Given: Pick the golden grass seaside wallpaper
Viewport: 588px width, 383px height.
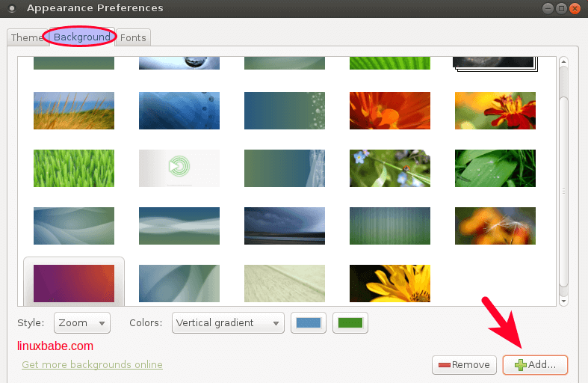Looking at the screenshot, I should click(x=74, y=111).
